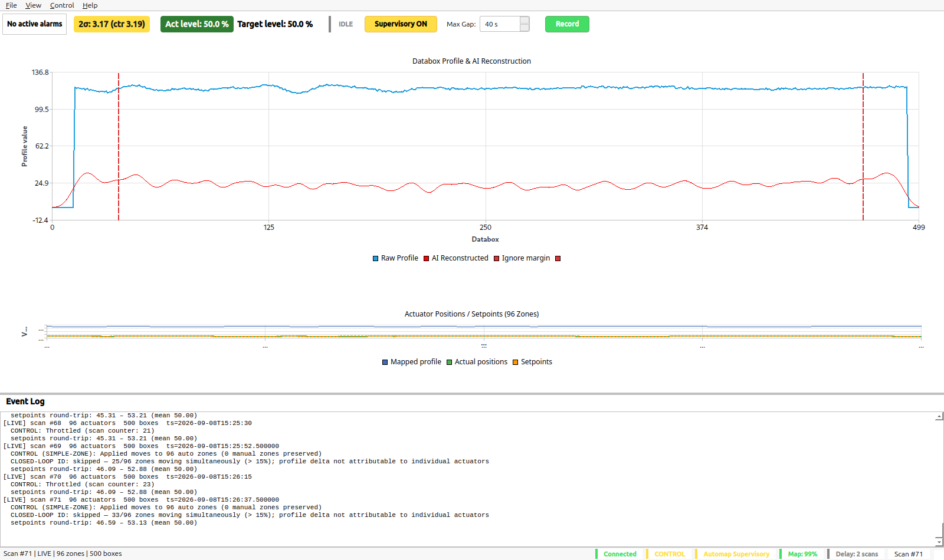Click the Delay: 2 scans indicator

857,554
